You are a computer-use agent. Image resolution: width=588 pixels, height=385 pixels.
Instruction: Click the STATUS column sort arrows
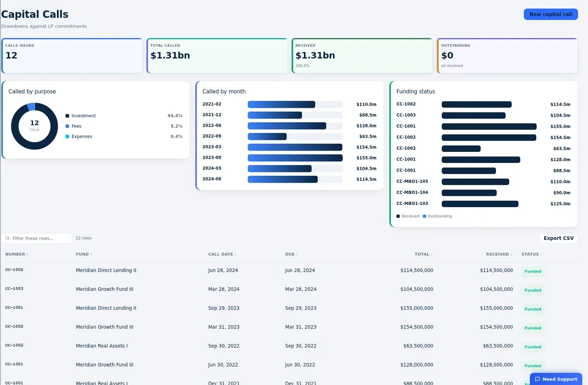coord(541,255)
